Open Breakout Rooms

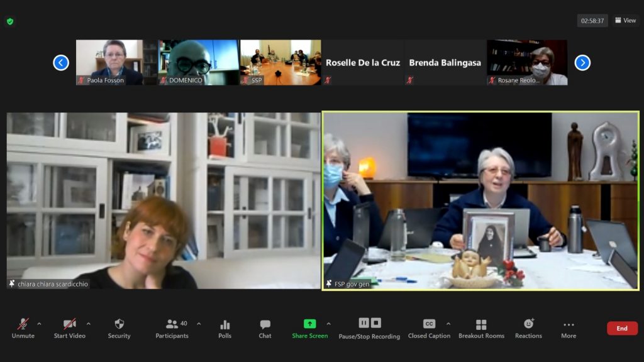click(x=481, y=328)
